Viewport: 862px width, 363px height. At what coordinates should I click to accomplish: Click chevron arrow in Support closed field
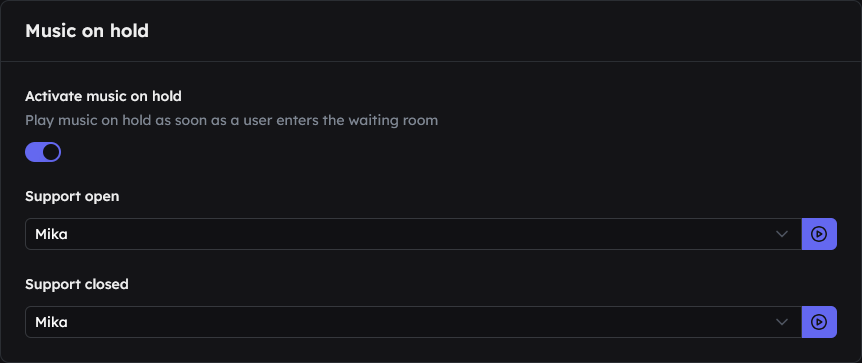[782, 322]
